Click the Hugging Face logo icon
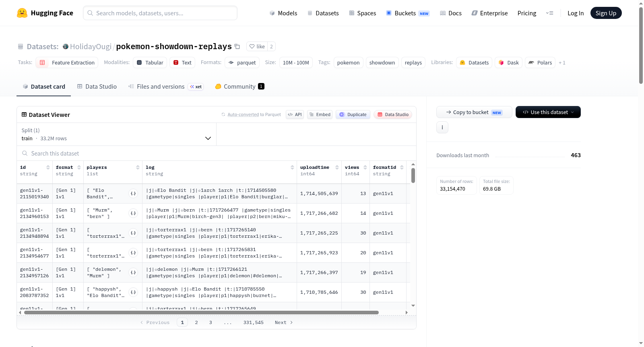 click(x=22, y=13)
